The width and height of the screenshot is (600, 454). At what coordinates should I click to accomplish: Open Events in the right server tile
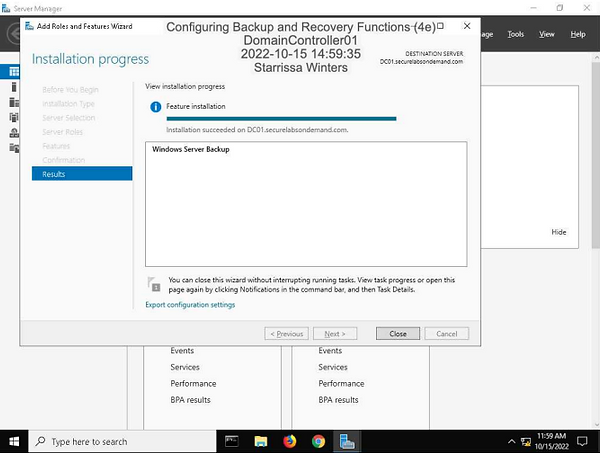point(330,351)
